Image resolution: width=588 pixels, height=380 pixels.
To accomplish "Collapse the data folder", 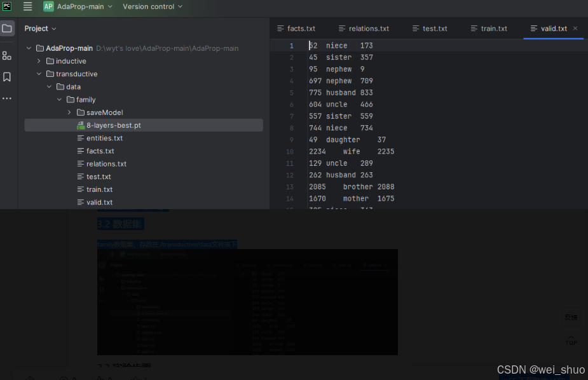I will (49, 86).
